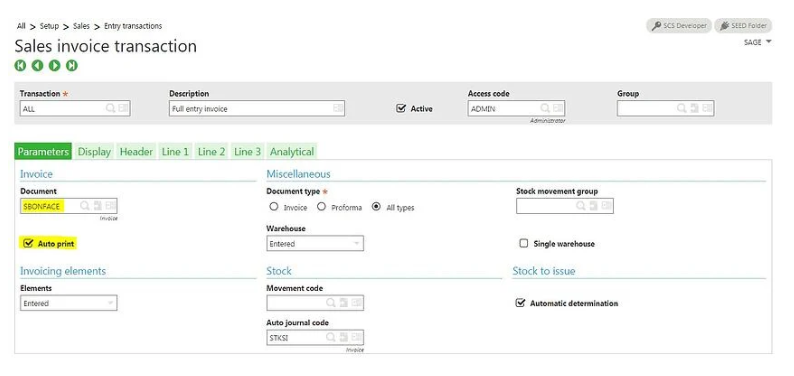The width and height of the screenshot is (794, 376).
Task: Go to the first record navigation icon
Action: [x=20, y=65]
